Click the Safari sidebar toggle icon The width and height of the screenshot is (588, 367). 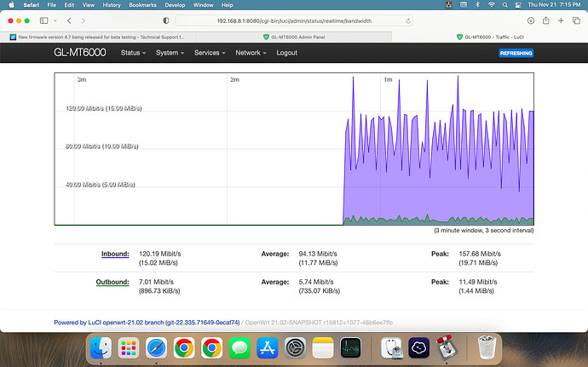[x=43, y=20]
